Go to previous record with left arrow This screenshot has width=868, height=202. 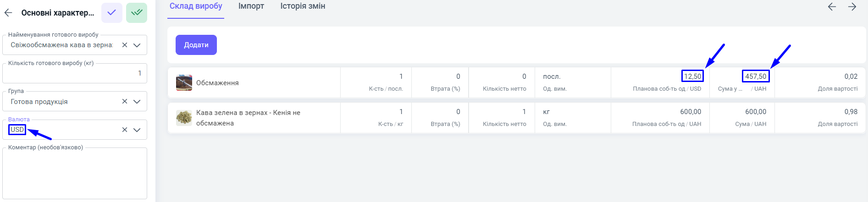point(832,6)
